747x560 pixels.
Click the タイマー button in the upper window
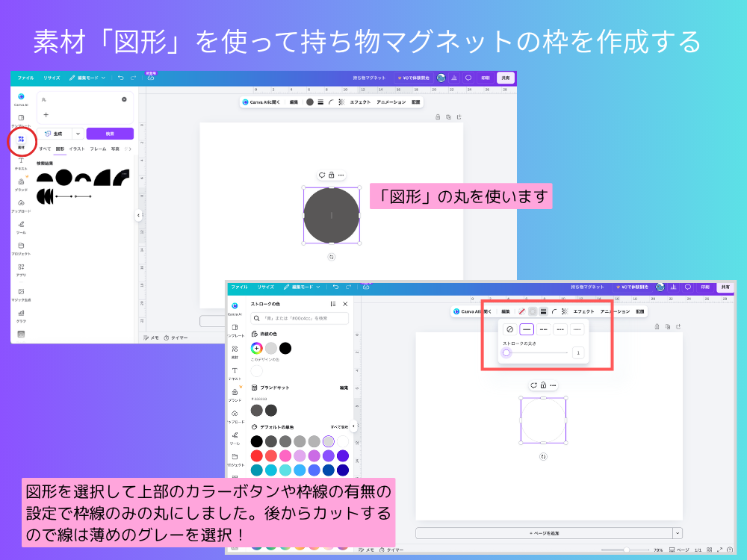[176, 337]
